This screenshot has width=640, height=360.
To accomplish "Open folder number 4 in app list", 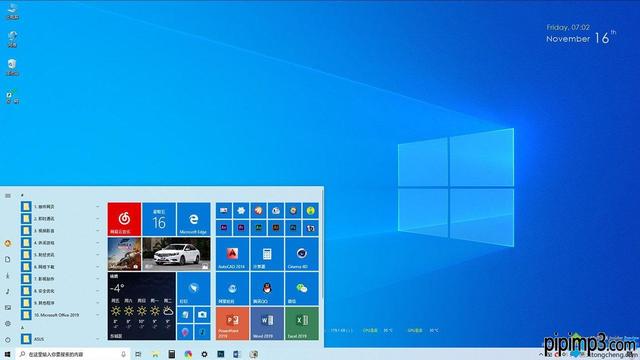I will (x=60, y=243).
